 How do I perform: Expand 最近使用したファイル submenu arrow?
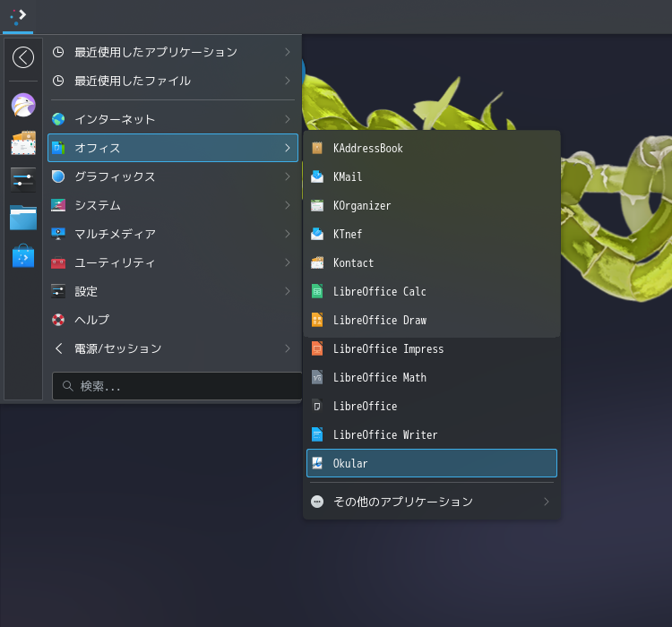(288, 81)
